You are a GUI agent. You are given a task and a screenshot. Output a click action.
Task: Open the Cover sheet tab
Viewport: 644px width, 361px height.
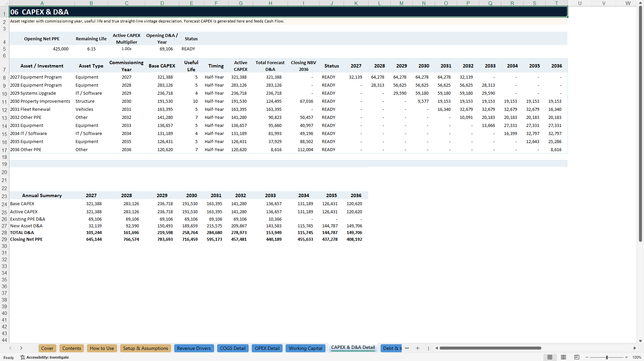point(47,348)
